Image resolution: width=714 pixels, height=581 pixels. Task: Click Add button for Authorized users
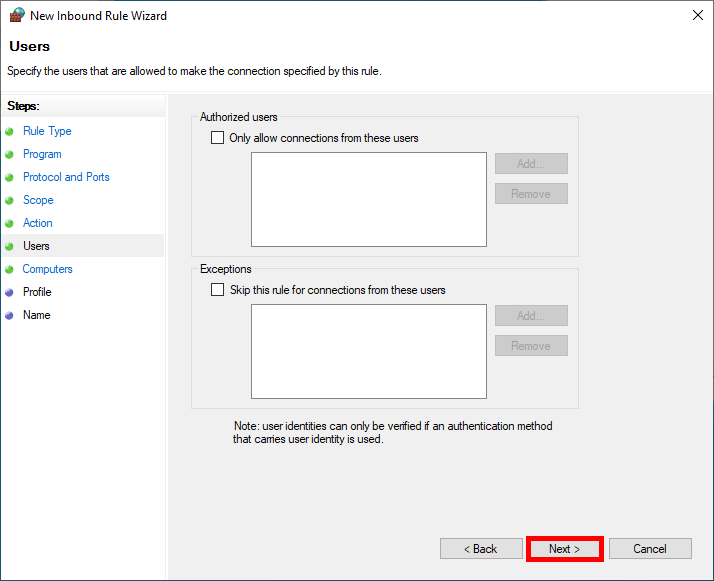[531, 163]
